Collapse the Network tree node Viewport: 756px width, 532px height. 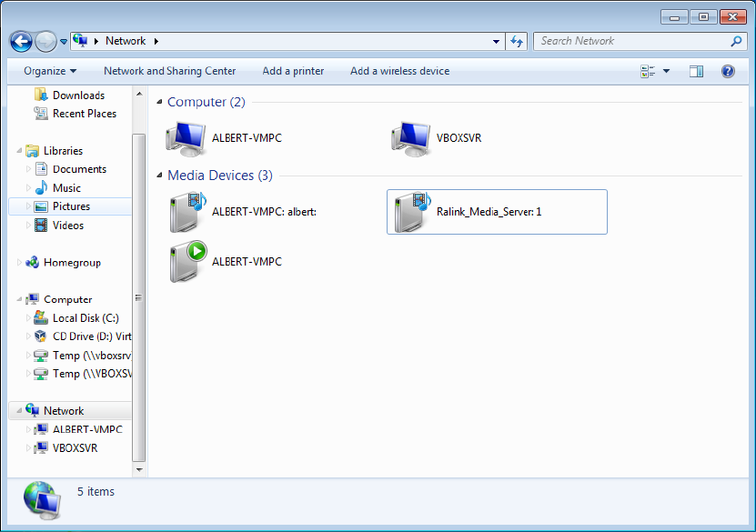(x=19, y=410)
